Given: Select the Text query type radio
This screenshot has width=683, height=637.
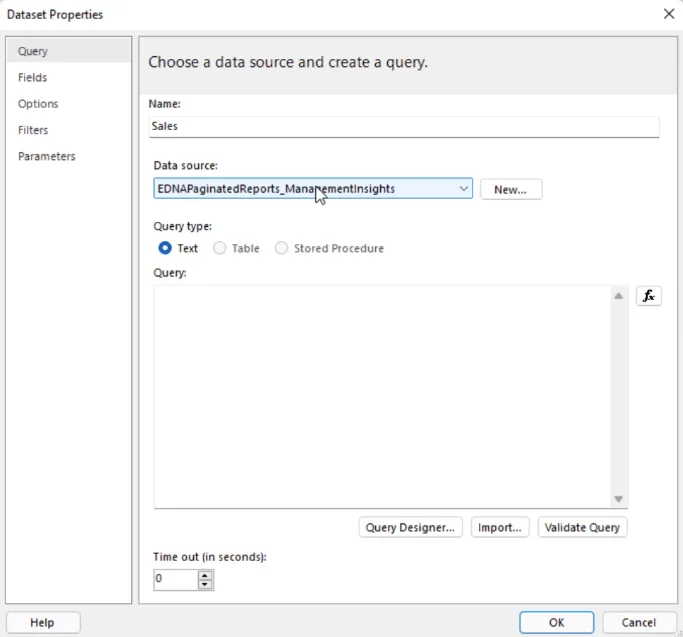Looking at the screenshot, I should point(165,248).
